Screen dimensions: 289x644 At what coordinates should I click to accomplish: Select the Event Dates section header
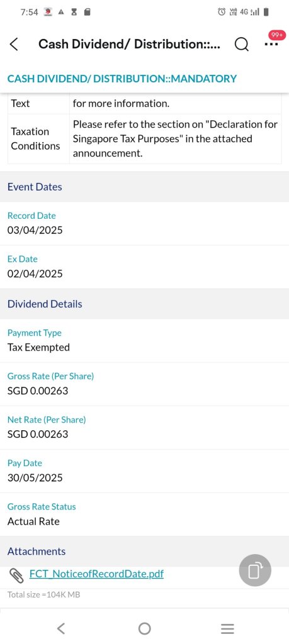pos(144,187)
